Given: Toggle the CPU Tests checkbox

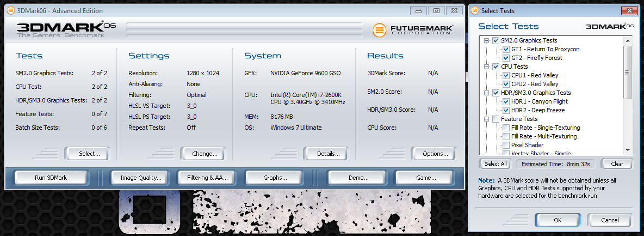Looking at the screenshot, I should tap(496, 66).
